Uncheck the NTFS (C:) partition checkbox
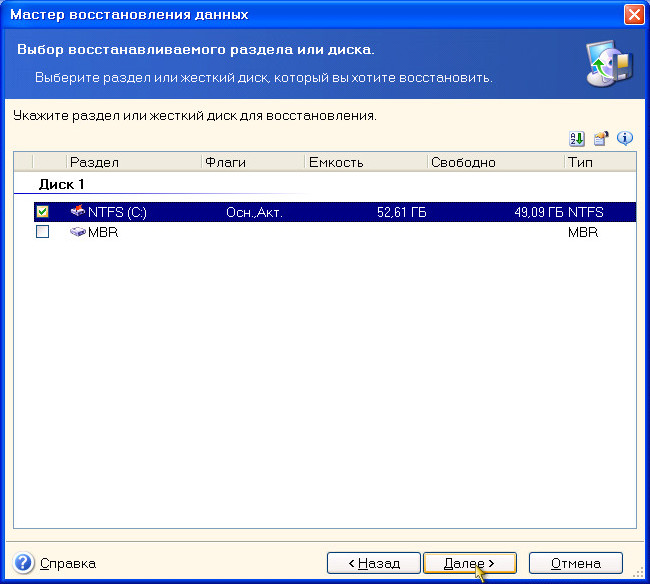The width and height of the screenshot is (650, 584). pos(42,212)
